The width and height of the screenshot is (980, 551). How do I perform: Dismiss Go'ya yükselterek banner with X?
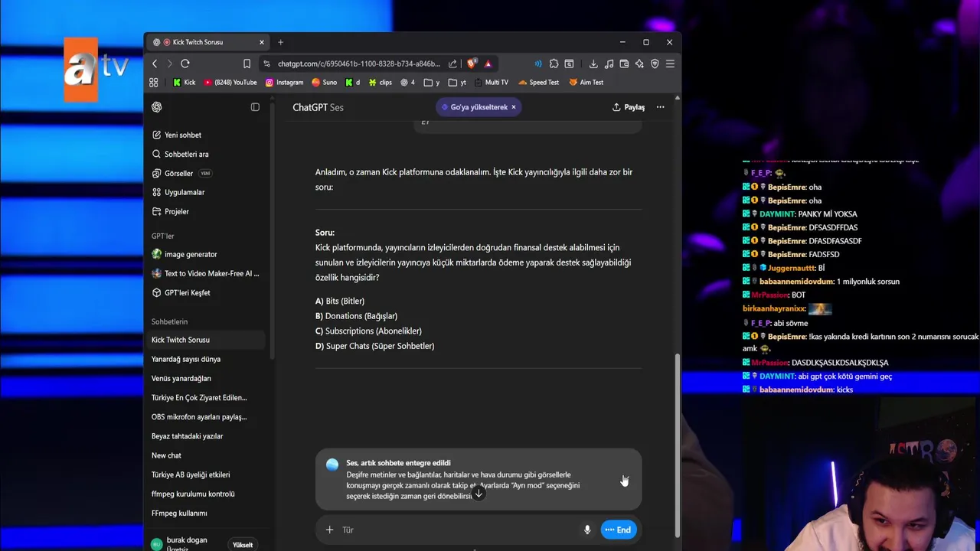[514, 107]
